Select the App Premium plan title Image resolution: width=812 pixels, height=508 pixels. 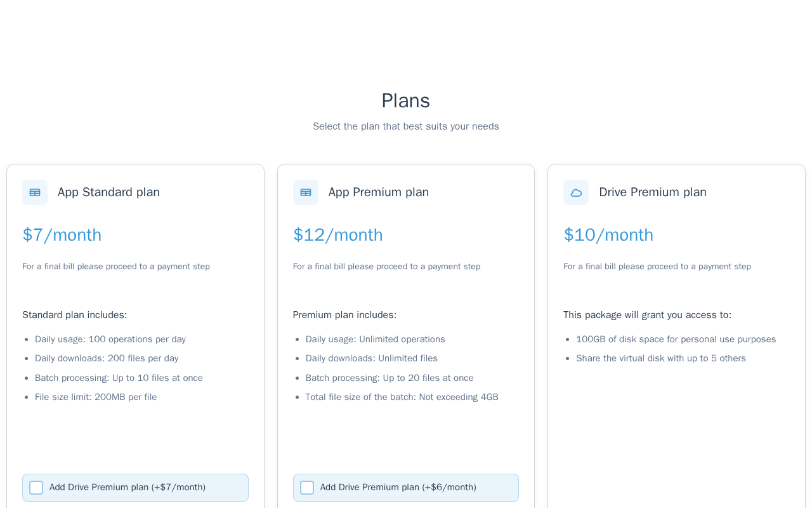(x=379, y=192)
